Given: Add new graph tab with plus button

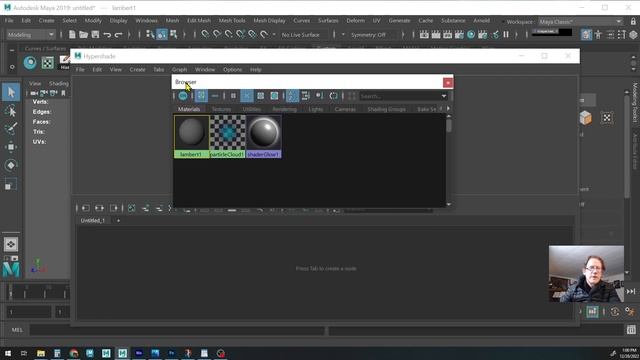Looking at the screenshot, I should click(118, 220).
